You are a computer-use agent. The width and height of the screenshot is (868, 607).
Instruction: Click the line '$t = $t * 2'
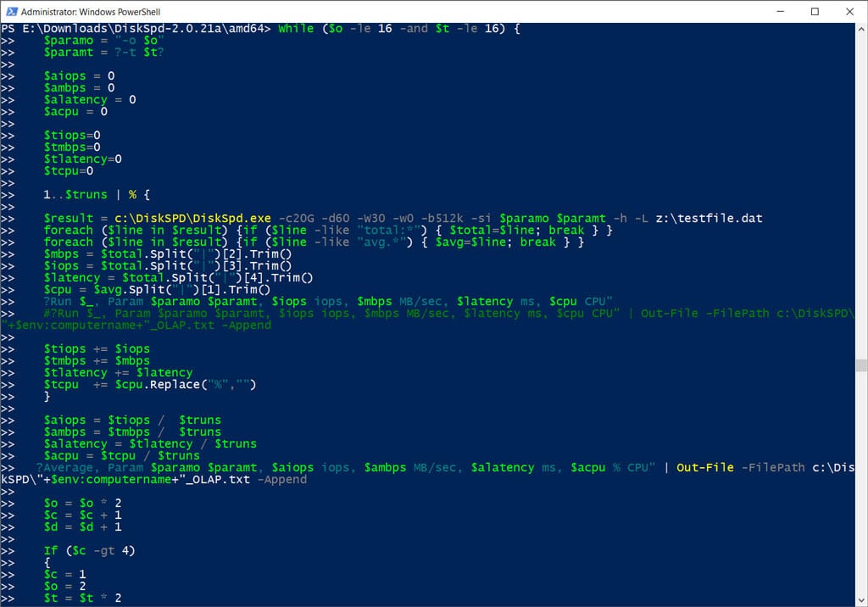(x=82, y=599)
